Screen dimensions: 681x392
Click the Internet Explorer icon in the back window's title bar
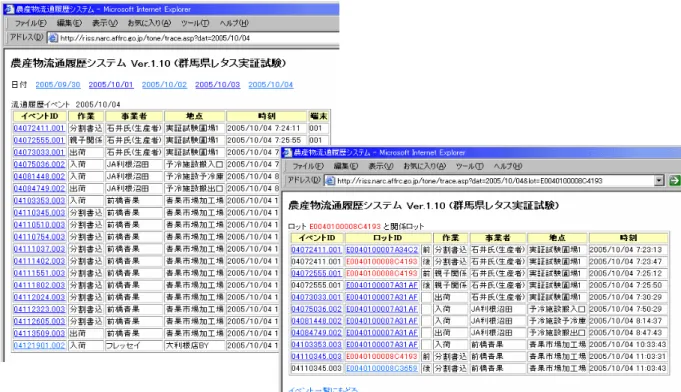tap(9, 9)
